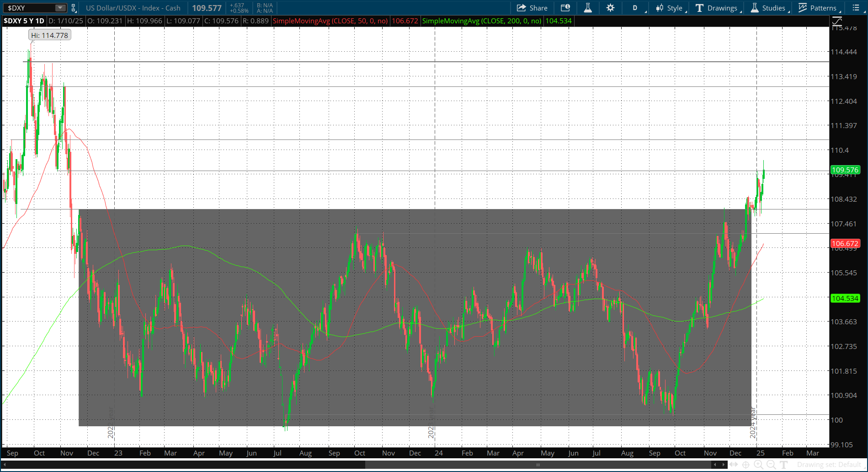Click the C: 109.576 close value
This screenshot has height=472, width=868.
(221, 21)
